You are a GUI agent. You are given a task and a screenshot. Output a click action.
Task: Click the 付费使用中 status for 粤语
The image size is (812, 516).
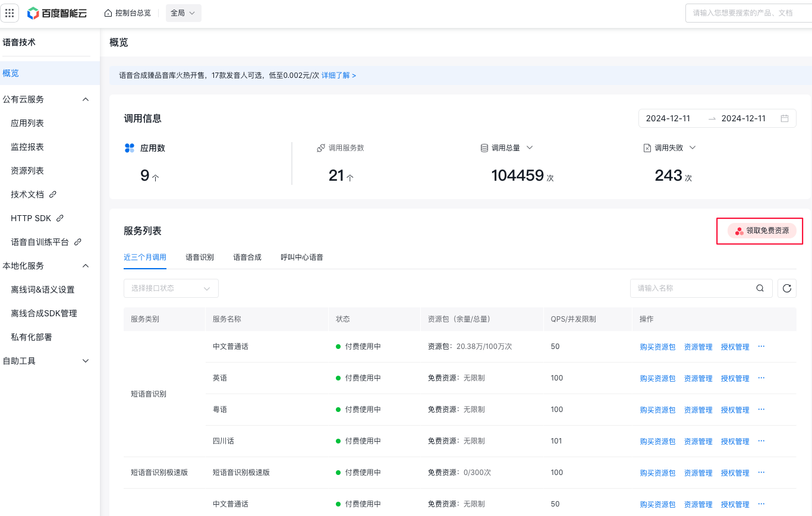[x=358, y=409]
